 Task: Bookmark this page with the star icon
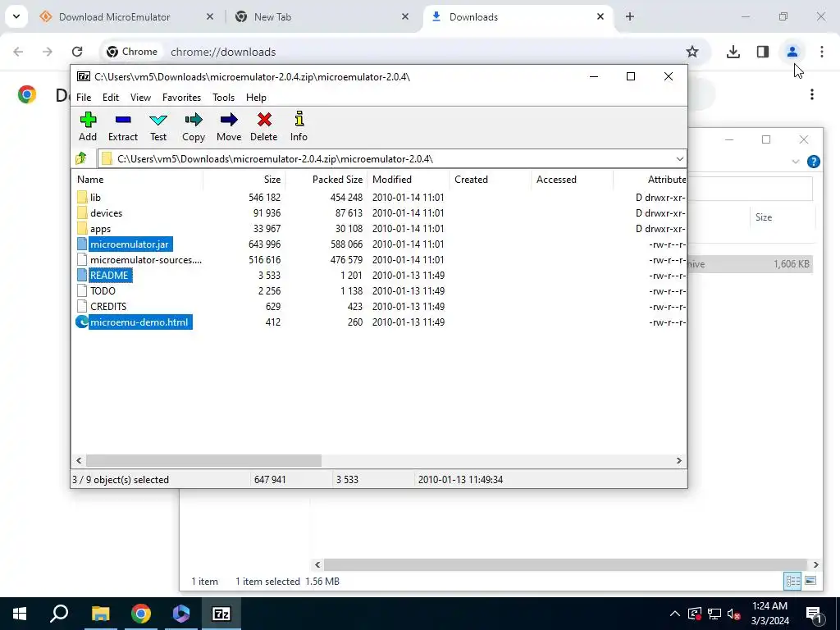pos(692,52)
